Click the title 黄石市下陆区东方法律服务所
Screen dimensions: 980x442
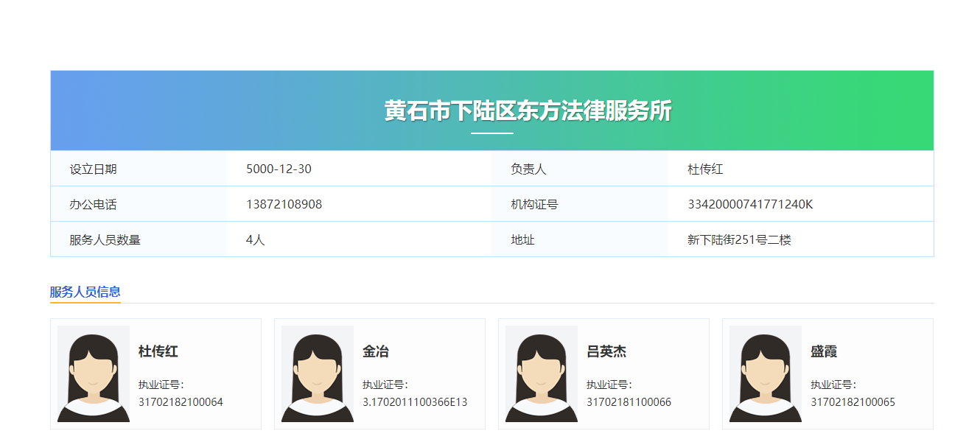(x=528, y=111)
